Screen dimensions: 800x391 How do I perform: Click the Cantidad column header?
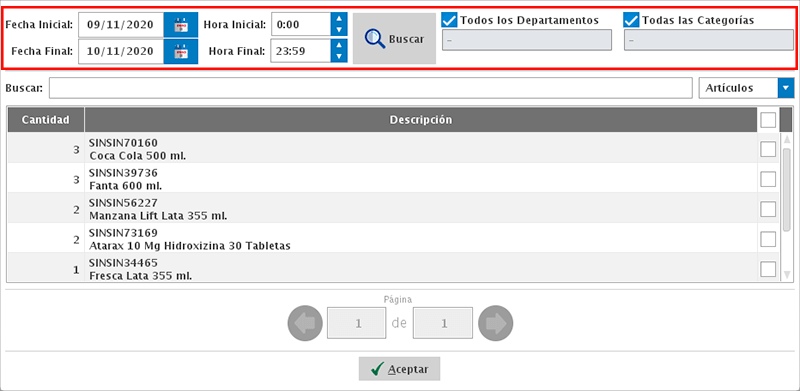coord(45,120)
